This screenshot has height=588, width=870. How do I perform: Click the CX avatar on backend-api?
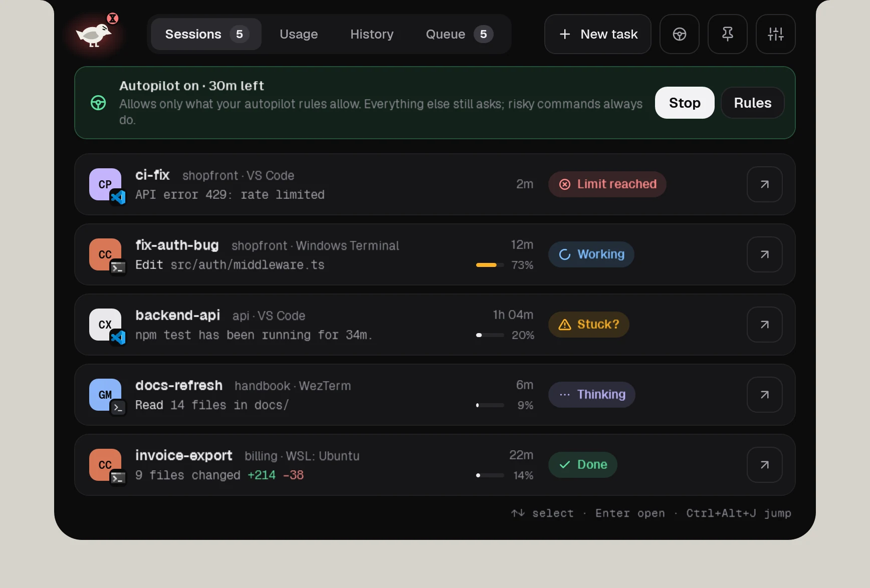pyautogui.click(x=105, y=325)
